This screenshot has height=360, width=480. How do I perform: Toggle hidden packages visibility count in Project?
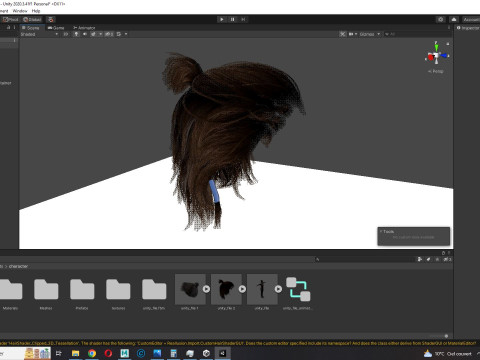(x=447, y=259)
